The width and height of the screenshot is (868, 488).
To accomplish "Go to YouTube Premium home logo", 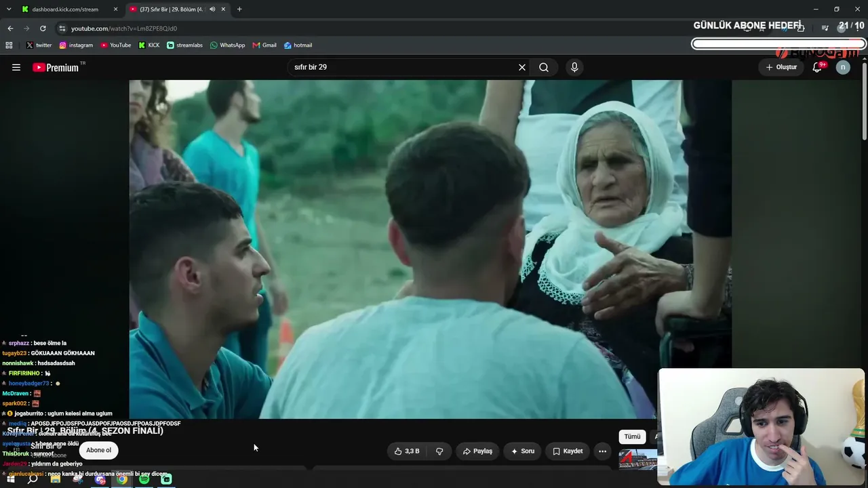I will pyautogui.click(x=56, y=67).
